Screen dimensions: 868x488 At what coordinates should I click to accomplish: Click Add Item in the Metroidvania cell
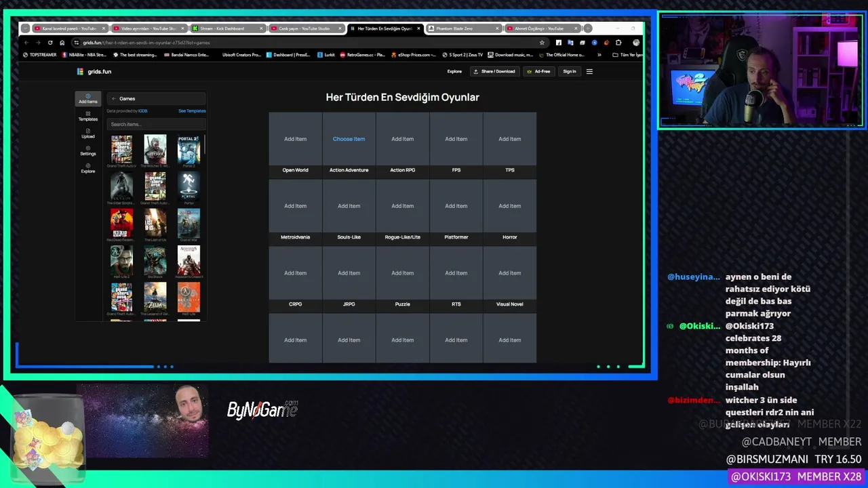point(295,206)
